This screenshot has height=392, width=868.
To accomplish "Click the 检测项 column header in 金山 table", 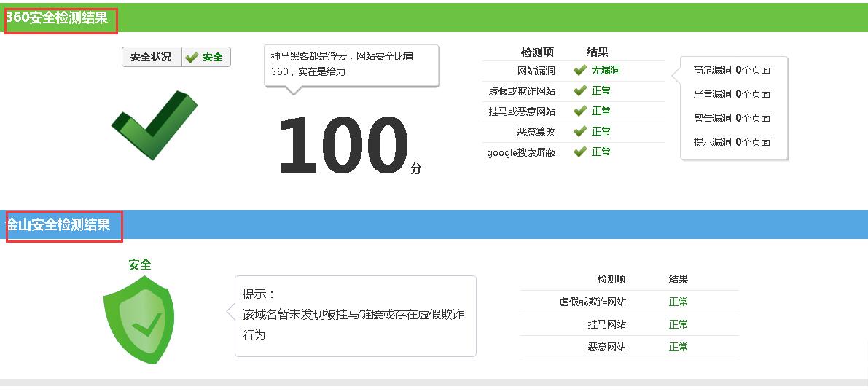I will coord(611,280).
